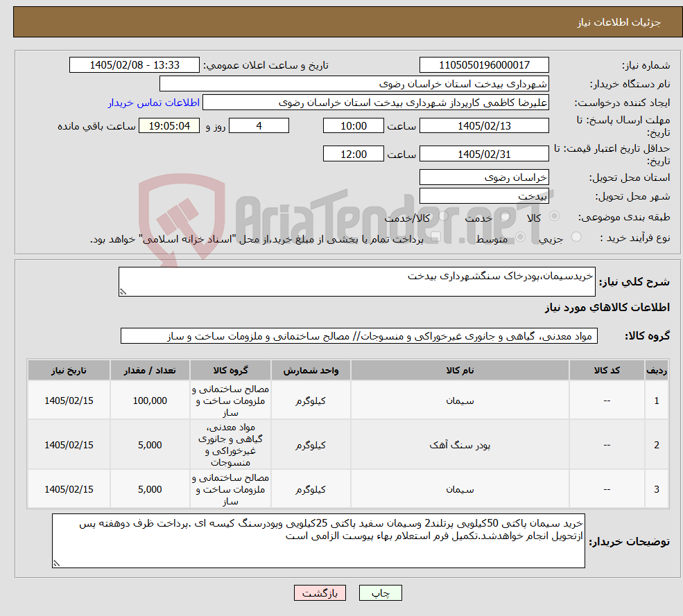Select the کالا/خدمت radio button
This screenshot has height=616, width=683.
pyautogui.click(x=443, y=216)
